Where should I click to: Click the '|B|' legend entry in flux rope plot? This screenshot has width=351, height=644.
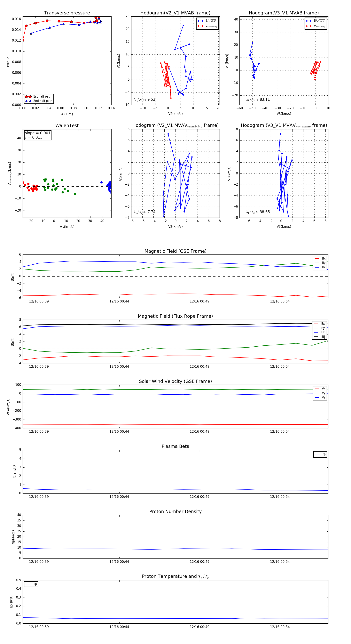(320, 337)
